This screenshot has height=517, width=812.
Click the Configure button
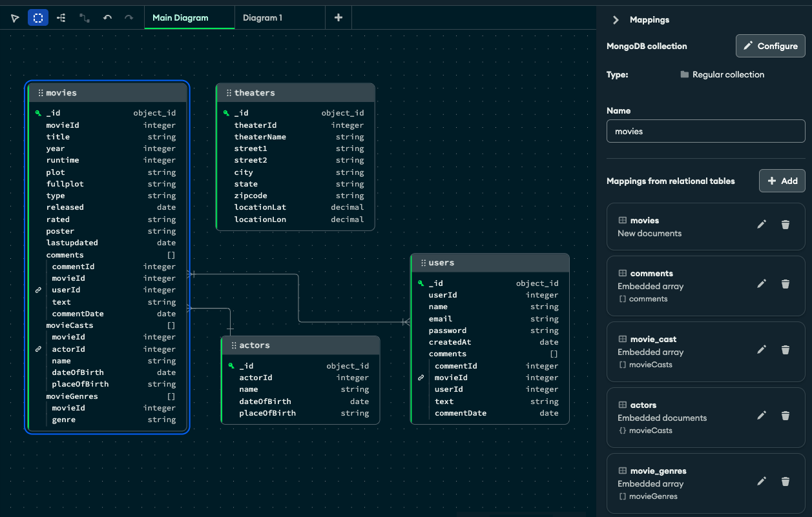click(771, 46)
